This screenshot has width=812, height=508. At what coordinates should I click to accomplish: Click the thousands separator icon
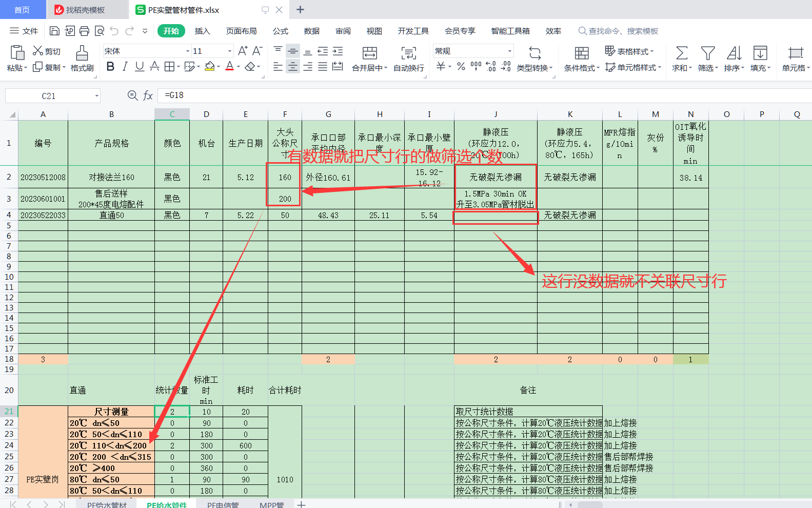(476, 66)
